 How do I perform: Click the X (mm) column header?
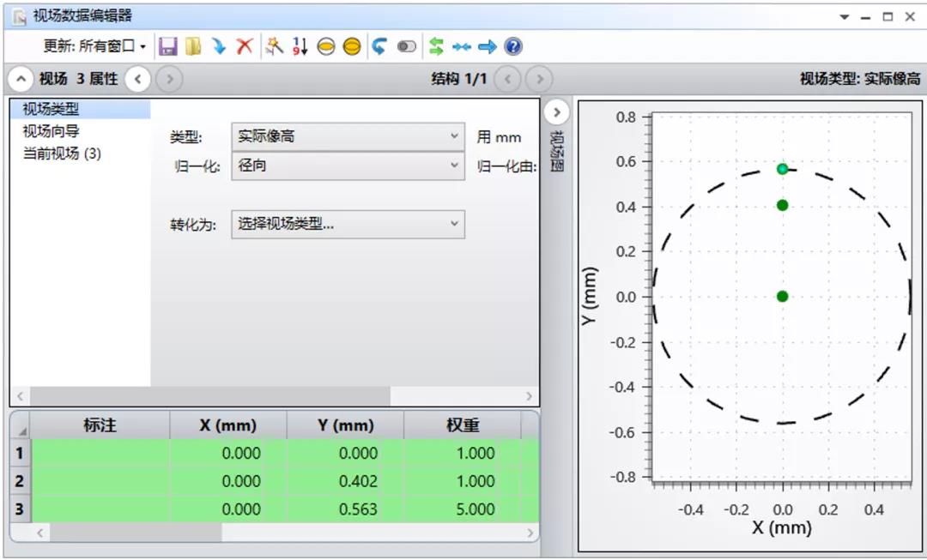coord(228,425)
